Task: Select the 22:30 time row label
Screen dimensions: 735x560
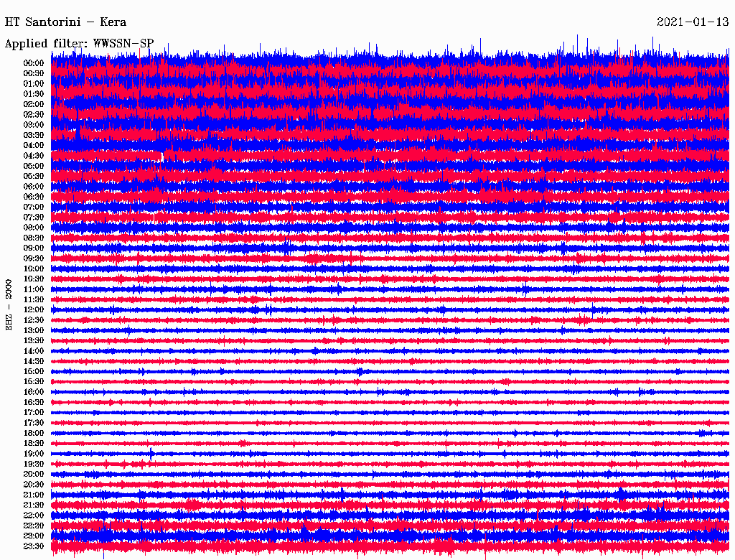Action: (x=34, y=526)
